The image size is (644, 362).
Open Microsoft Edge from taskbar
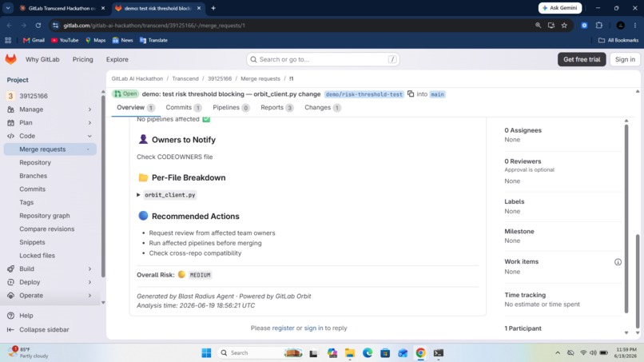(368, 353)
